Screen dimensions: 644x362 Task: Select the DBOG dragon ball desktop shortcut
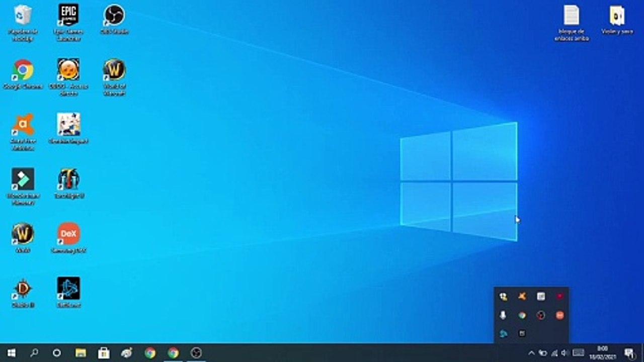[x=68, y=77]
